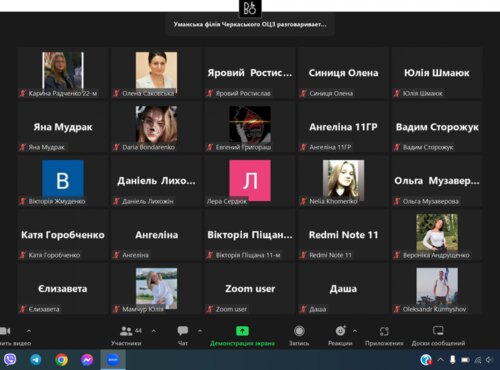This screenshot has width=500, height=370.
Task: Click the Яровий Ростис... participant tile
Action: click(250, 73)
